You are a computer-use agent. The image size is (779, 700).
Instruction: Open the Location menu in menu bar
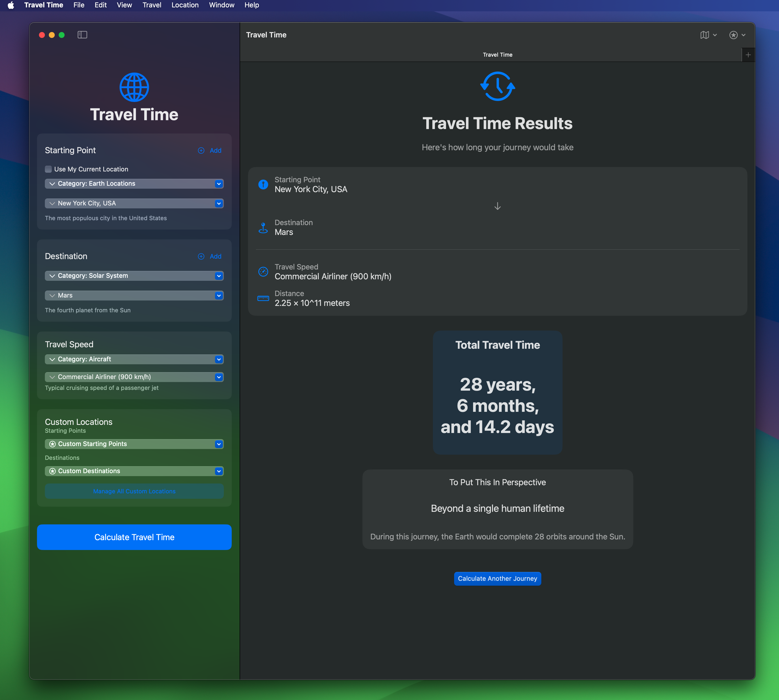185,5
